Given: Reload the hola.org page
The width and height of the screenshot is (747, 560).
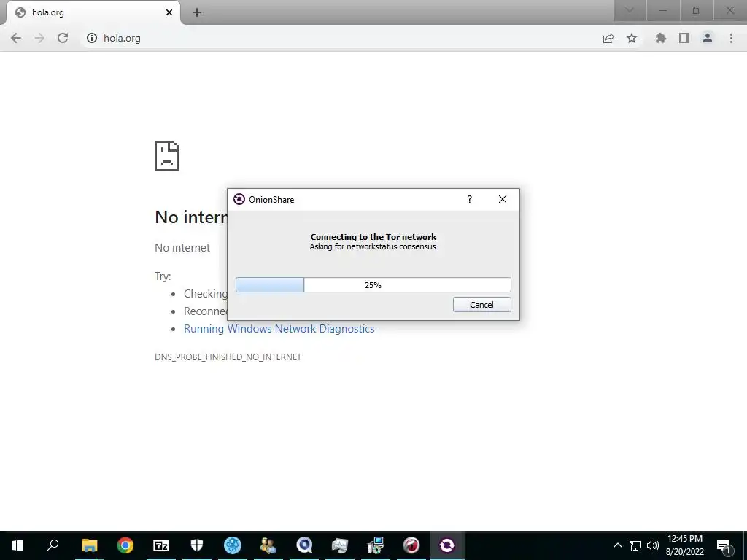Looking at the screenshot, I should [63, 38].
